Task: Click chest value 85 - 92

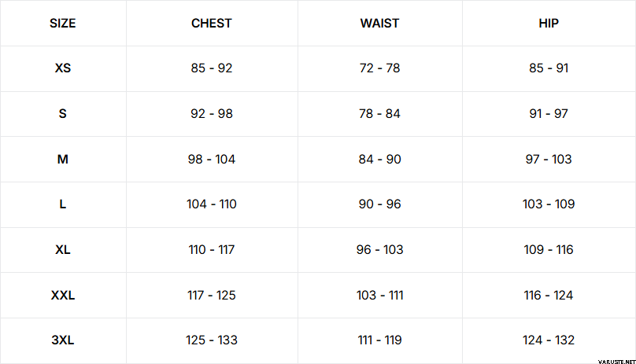Action: tap(212, 68)
